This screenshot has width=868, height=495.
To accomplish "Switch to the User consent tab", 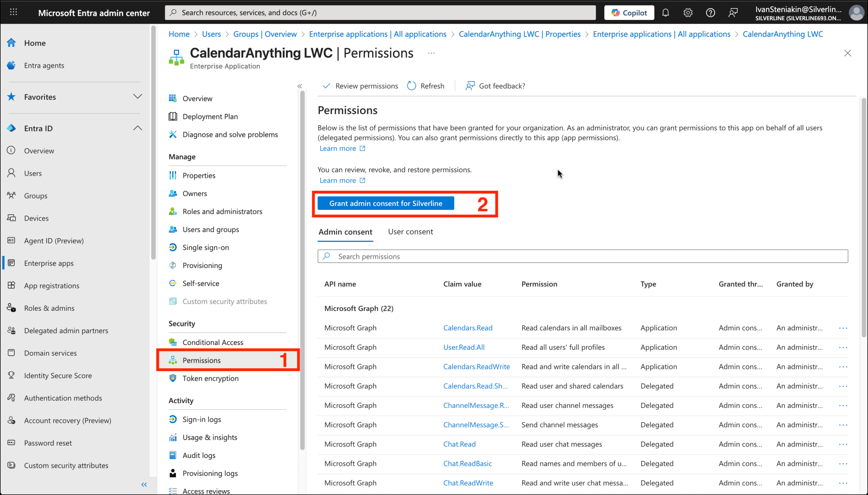I will (410, 232).
